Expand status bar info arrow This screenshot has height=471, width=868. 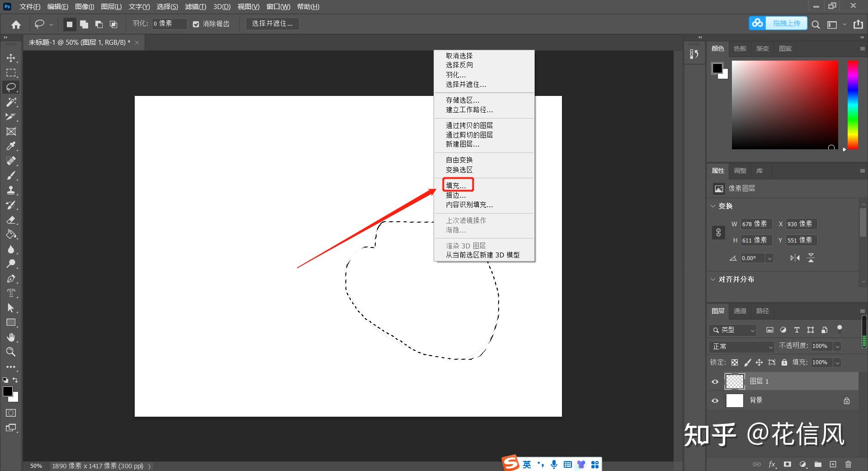pyautogui.click(x=149, y=466)
